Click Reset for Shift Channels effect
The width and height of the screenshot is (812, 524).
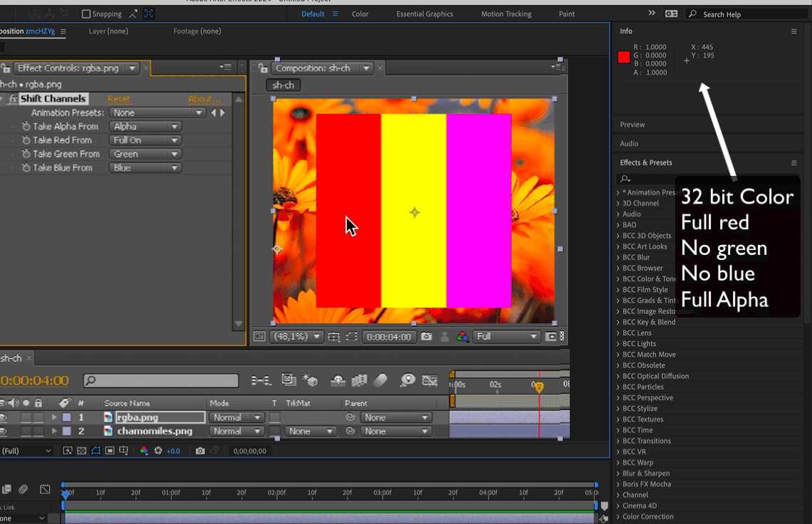118,99
